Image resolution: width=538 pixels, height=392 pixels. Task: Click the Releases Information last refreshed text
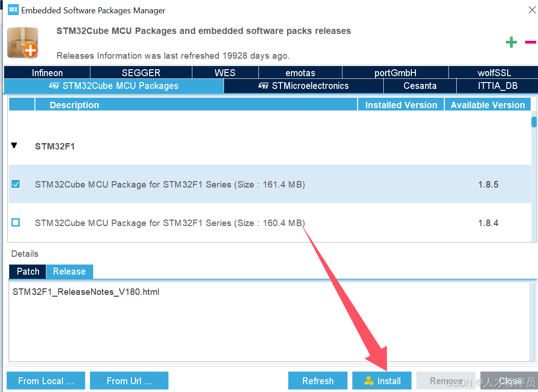[173, 55]
